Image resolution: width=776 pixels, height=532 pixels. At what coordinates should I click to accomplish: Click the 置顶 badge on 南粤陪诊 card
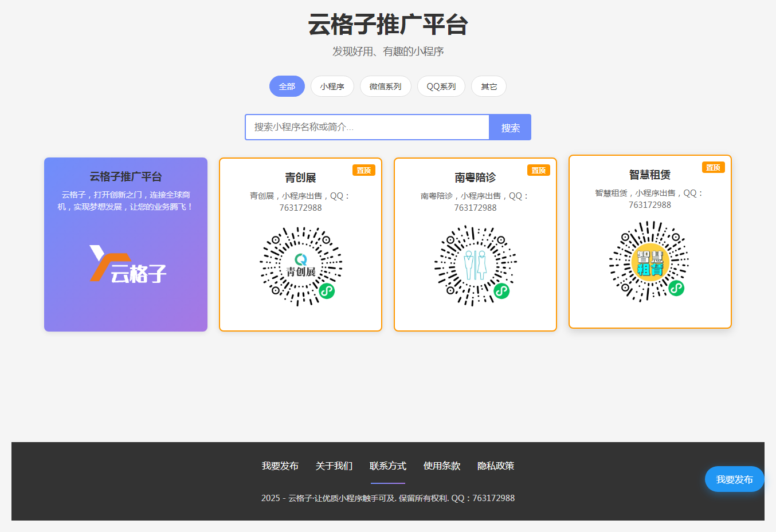pos(539,170)
